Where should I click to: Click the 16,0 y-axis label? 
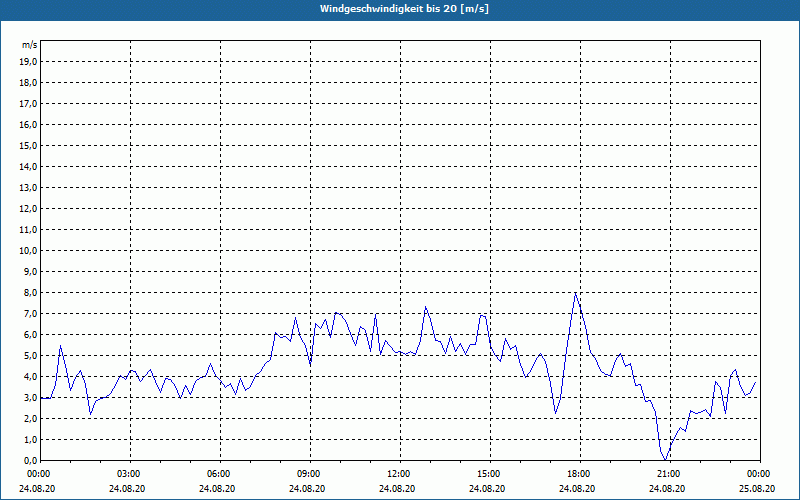tap(29, 124)
